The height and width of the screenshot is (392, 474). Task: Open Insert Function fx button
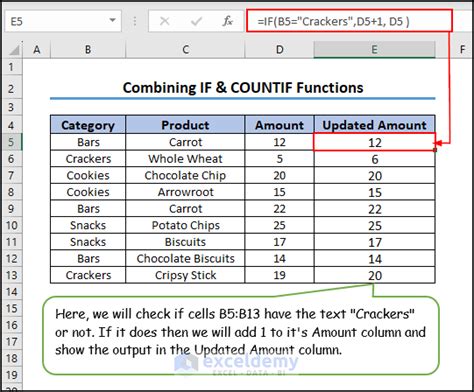[228, 21]
